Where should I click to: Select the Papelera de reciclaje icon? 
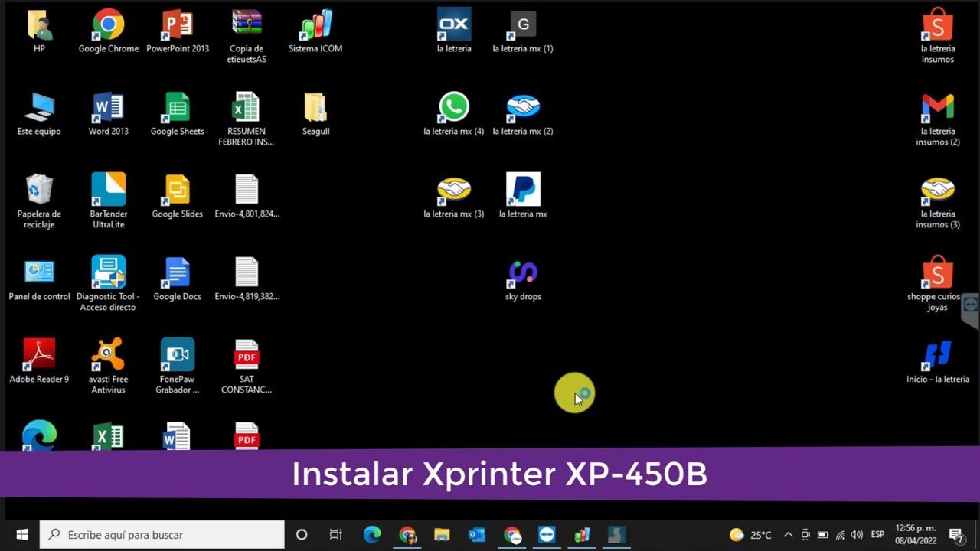tap(39, 202)
